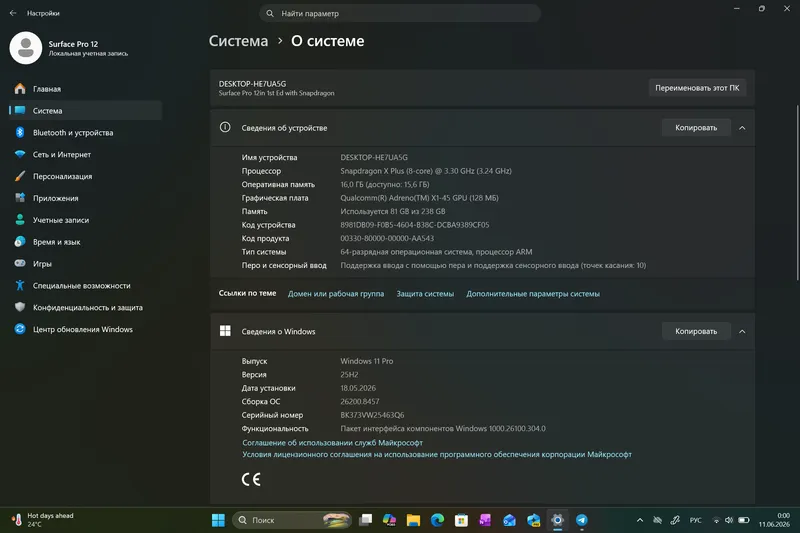
Task: Click the version value 25H2
Action: coord(349,374)
